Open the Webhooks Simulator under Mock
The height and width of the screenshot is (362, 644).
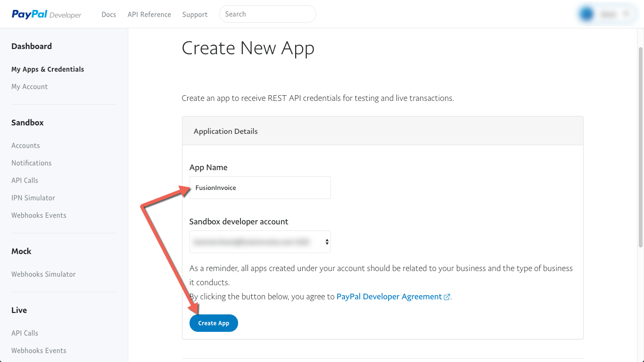pos(43,274)
